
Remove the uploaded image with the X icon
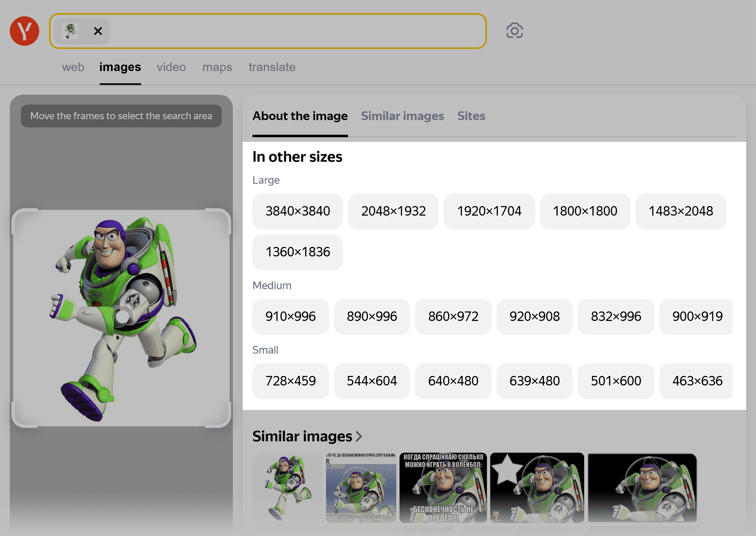coord(98,31)
